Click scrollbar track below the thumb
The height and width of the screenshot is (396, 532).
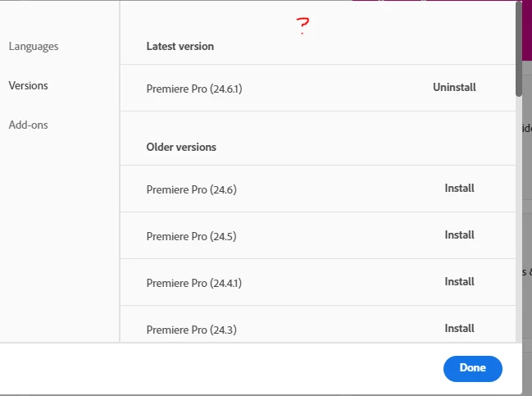(x=518, y=221)
